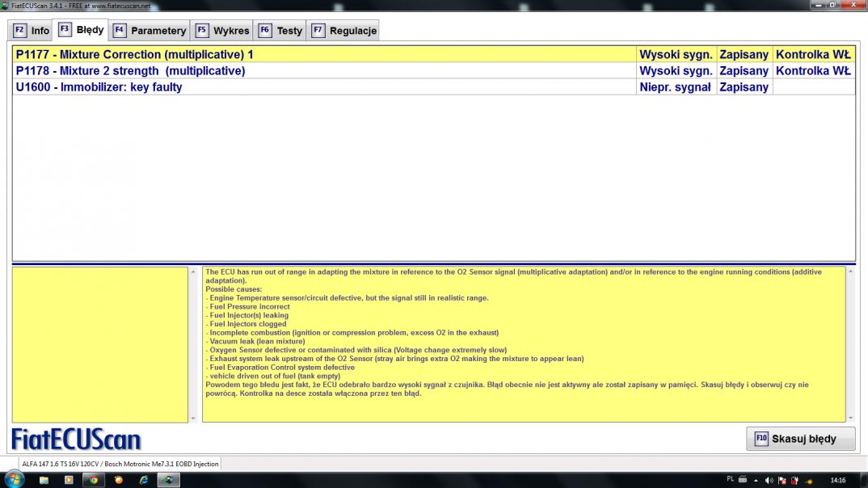
Task: Open Action Center flag icon
Action: click(782, 480)
